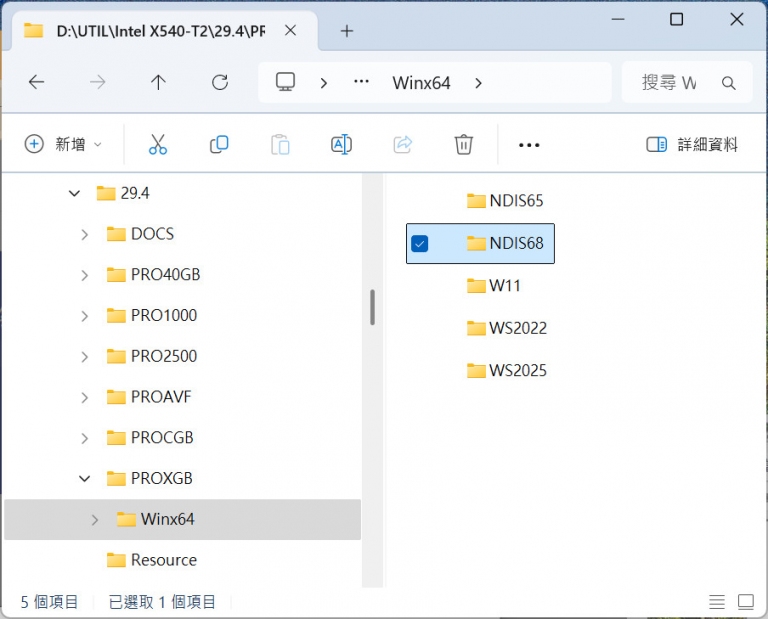This screenshot has width=768, height=619.
Task: Select the PROCGB folder in the tree
Action: click(x=150, y=437)
